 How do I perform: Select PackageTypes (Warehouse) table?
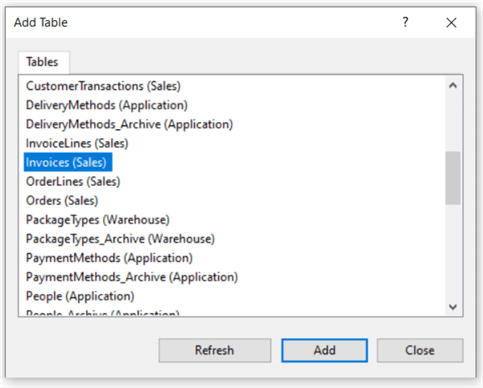tap(98, 220)
